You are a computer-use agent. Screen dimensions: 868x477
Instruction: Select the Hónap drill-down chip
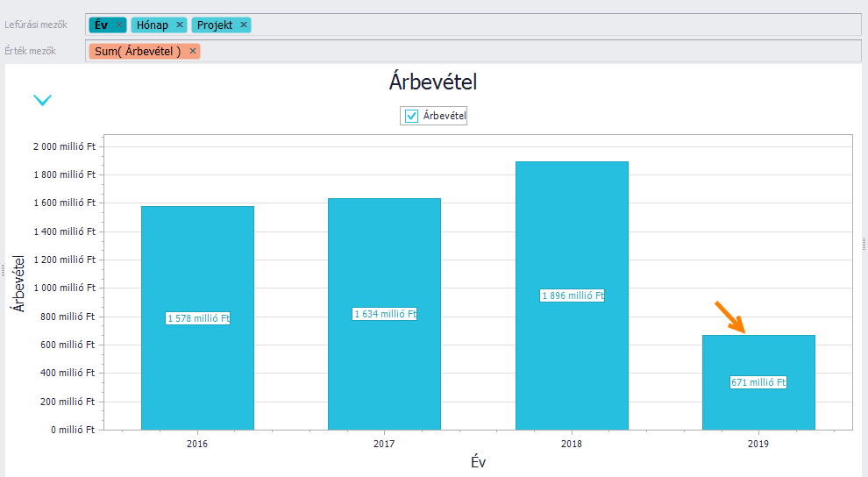(x=152, y=25)
